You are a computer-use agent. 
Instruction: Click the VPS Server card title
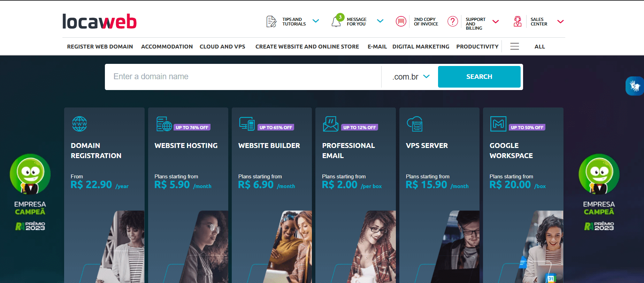coord(427,146)
